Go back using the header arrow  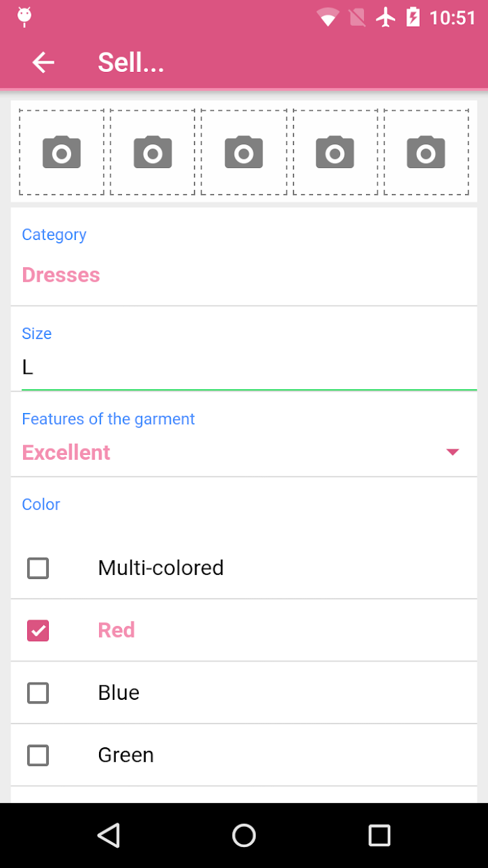pyautogui.click(x=43, y=63)
